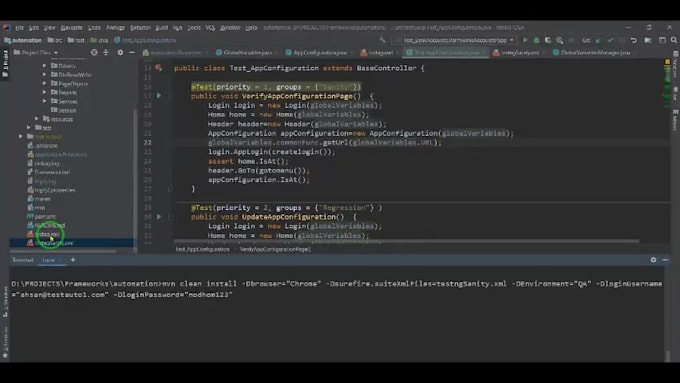Screen dimensions: 680x383
Task: Click the Project tool window stripe button
Action: 5,63
